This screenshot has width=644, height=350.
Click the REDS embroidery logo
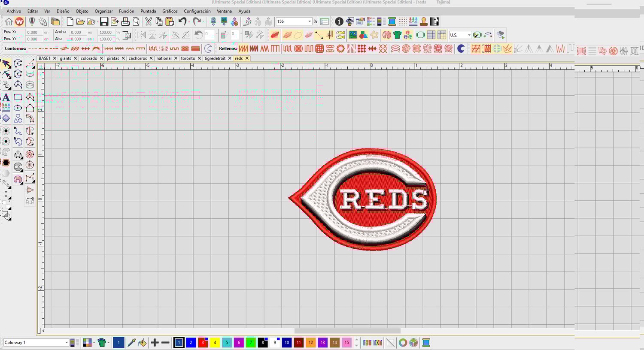(x=363, y=199)
